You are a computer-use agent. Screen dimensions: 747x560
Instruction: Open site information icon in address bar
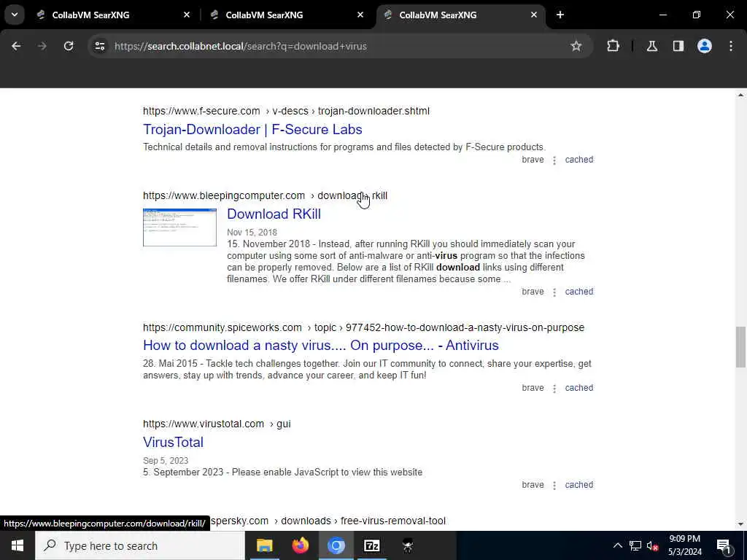click(x=99, y=46)
